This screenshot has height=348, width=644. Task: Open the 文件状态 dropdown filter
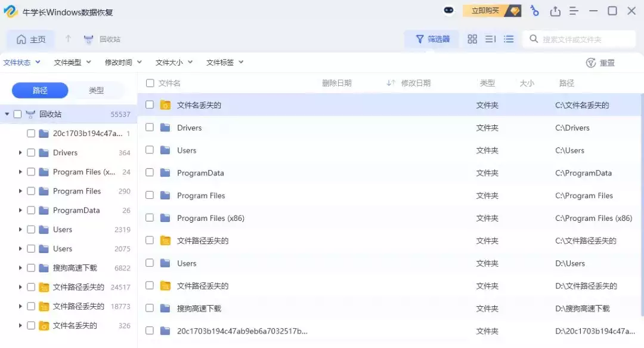21,63
